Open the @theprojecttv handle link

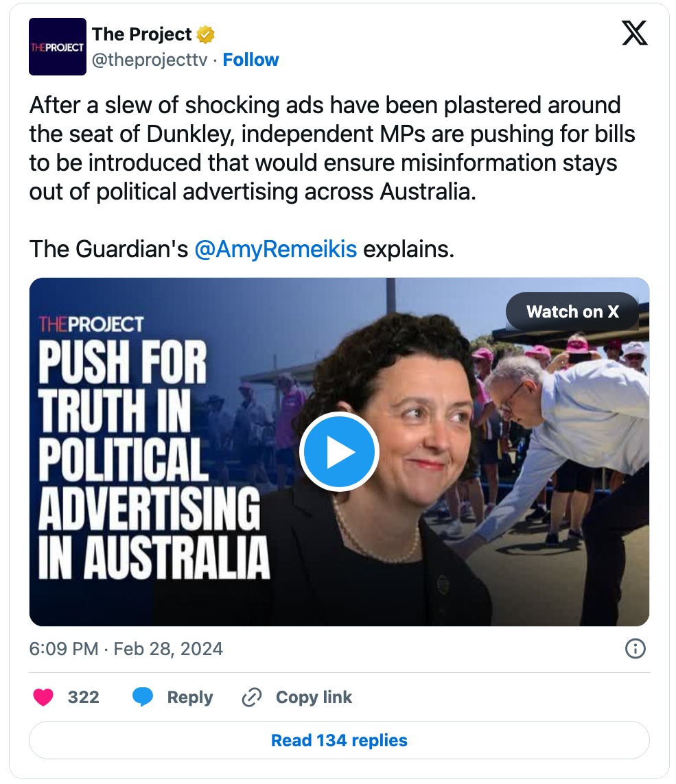150,60
